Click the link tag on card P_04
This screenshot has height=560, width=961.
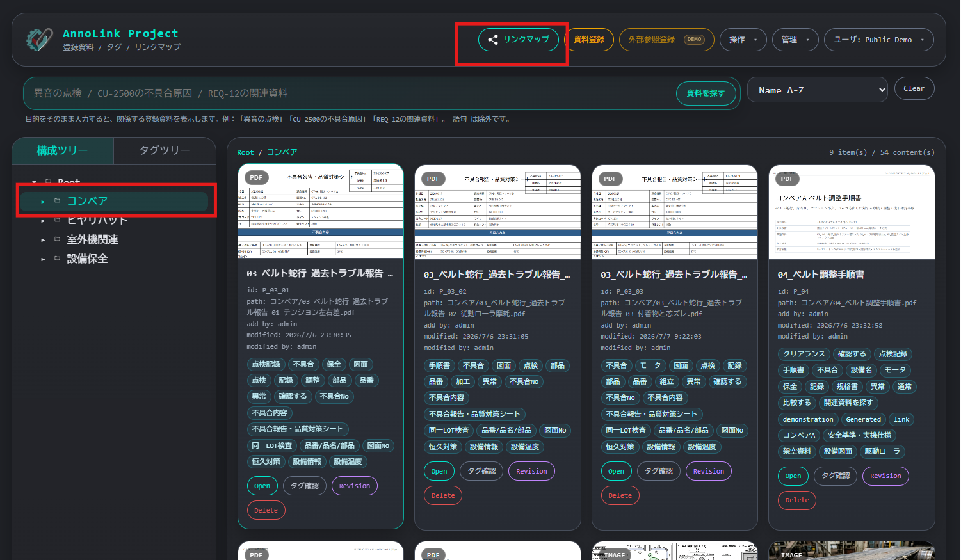coord(901,420)
